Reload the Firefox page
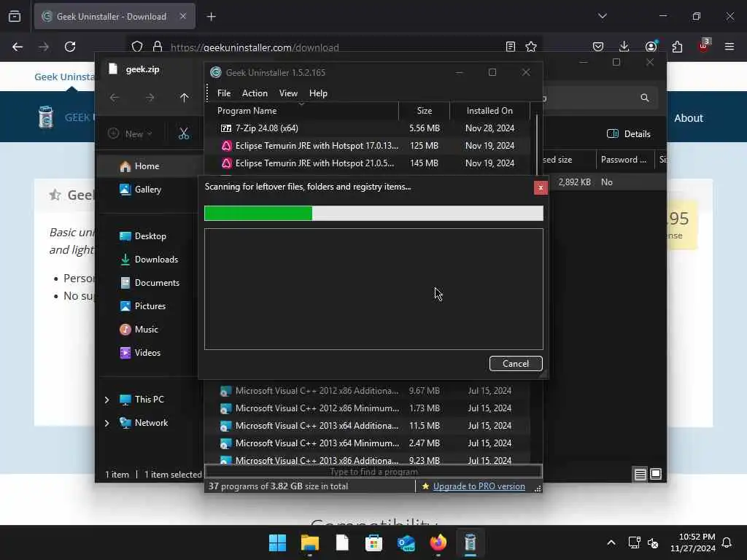Image resolution: width=747 pixels, height=560 pixels. (70, 47)
